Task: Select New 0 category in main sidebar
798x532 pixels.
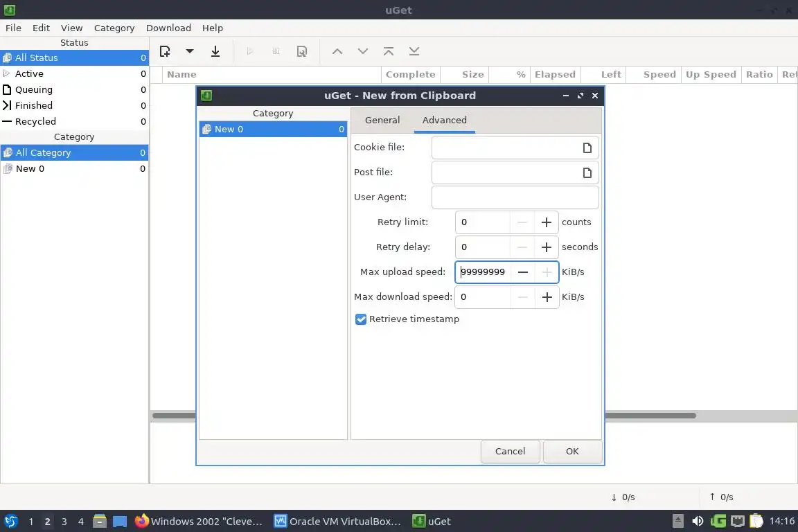Action: click(74, 168)
